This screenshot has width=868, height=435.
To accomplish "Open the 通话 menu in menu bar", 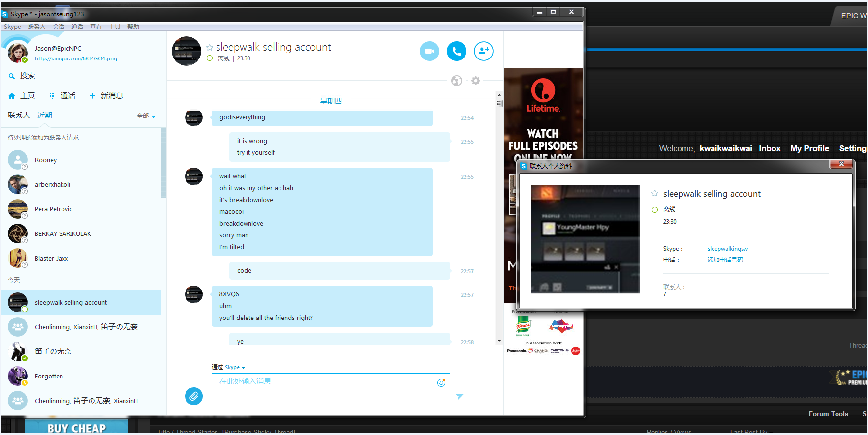I will point(77,27).
